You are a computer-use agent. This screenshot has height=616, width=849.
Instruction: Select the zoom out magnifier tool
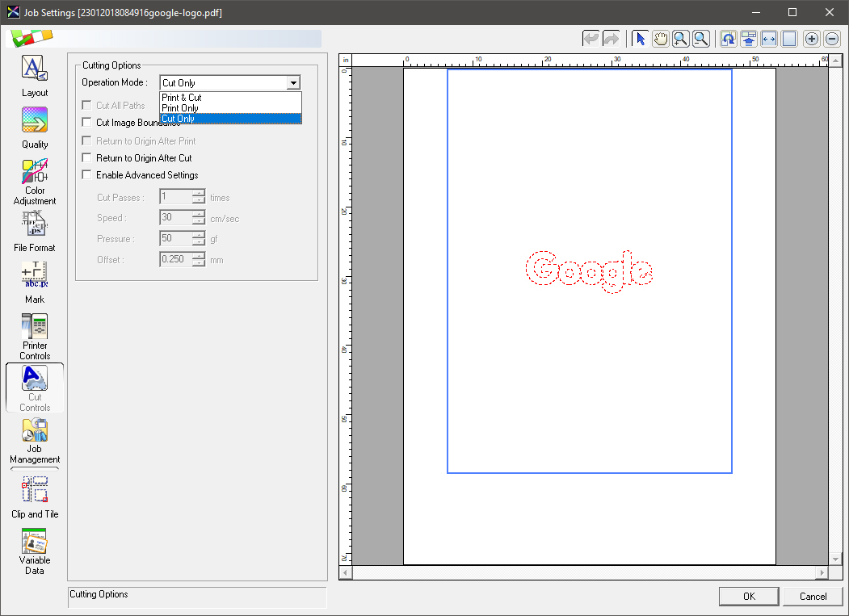point(700,39)
